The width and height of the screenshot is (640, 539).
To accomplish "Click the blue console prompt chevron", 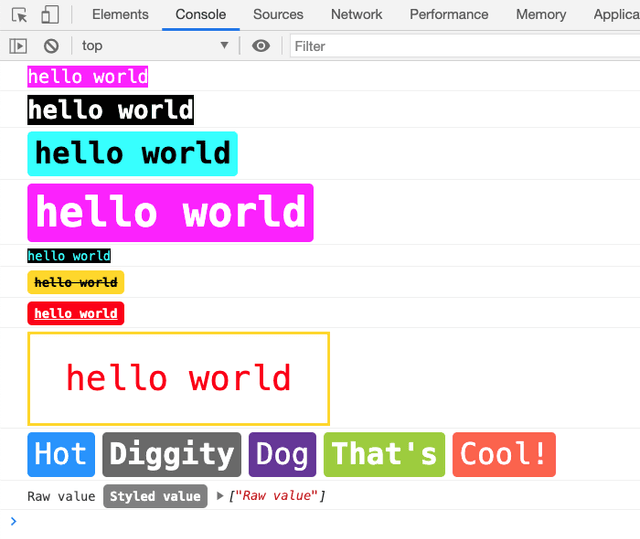I will pos(13,521).
